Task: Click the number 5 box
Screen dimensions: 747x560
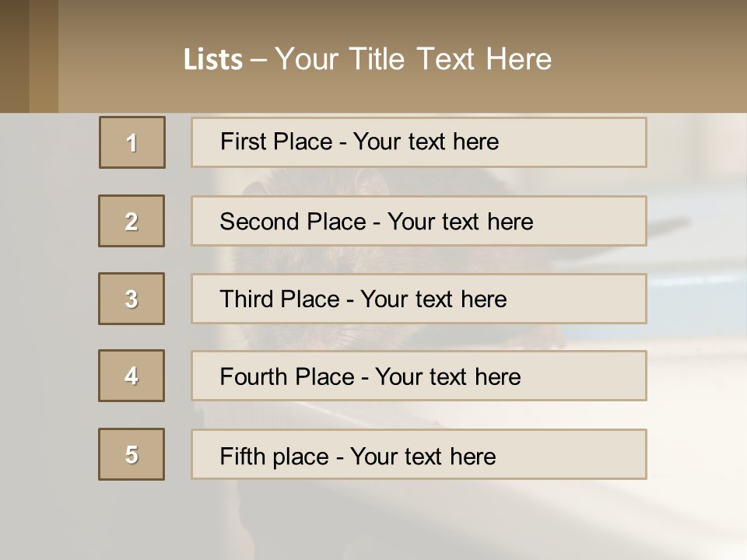Action: (x=132, y=454)
